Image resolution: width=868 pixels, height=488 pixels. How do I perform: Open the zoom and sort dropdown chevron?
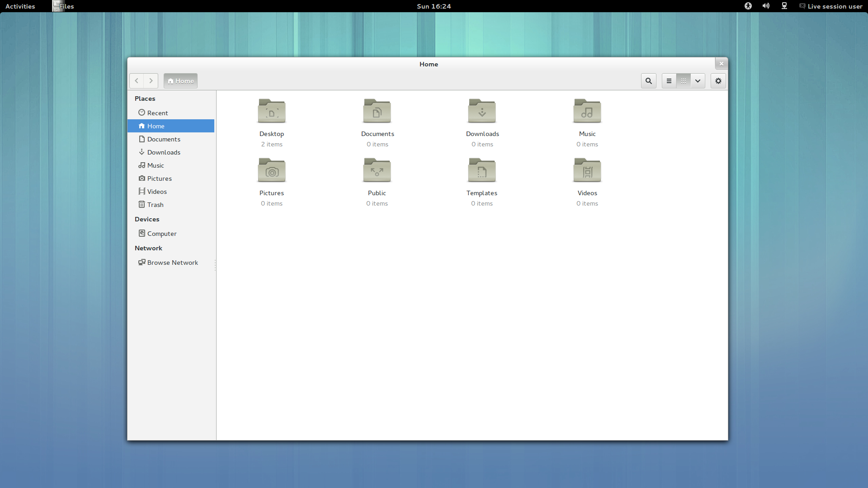tap(698, 80)
